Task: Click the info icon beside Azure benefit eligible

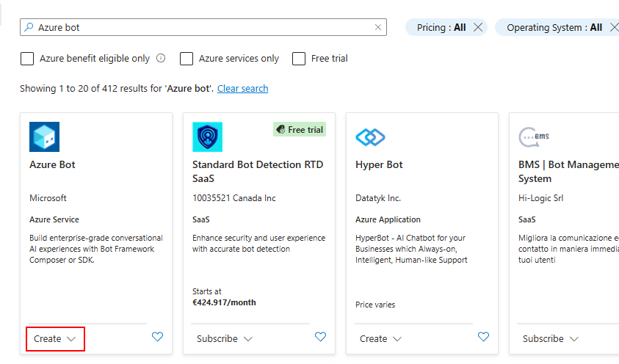Action: [161, 59]
